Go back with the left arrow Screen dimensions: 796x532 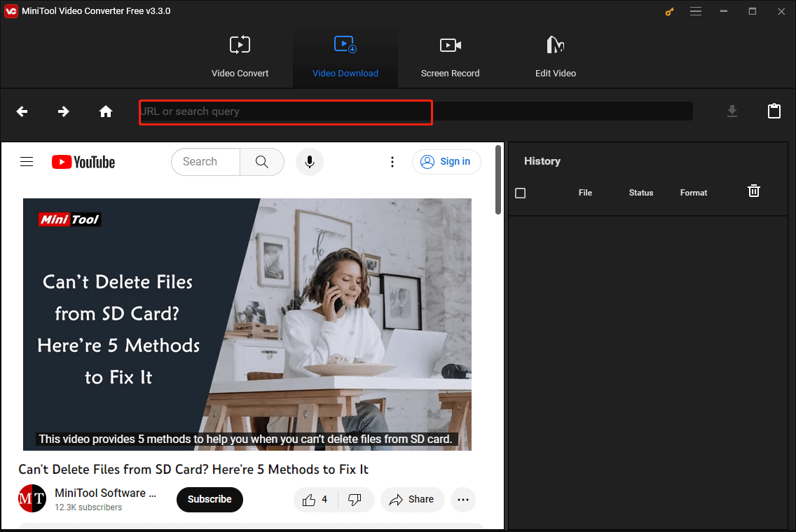(x=22, y=111)
